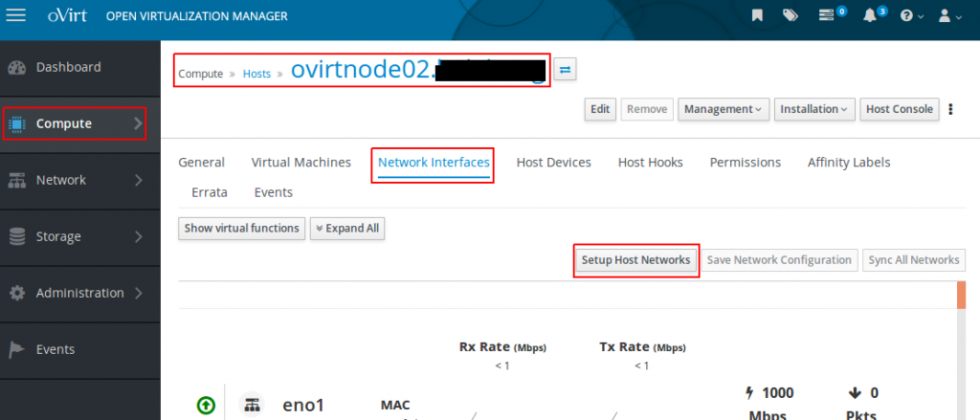980x420 pixels.
Task: Click the Rx Rate column header
Action: pos(502,347)
